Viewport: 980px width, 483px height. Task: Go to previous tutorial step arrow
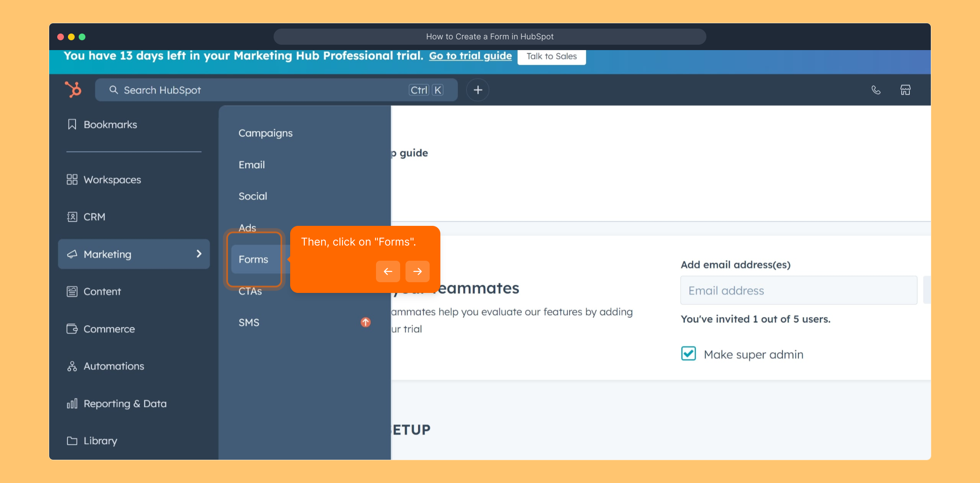click(388, 271)
